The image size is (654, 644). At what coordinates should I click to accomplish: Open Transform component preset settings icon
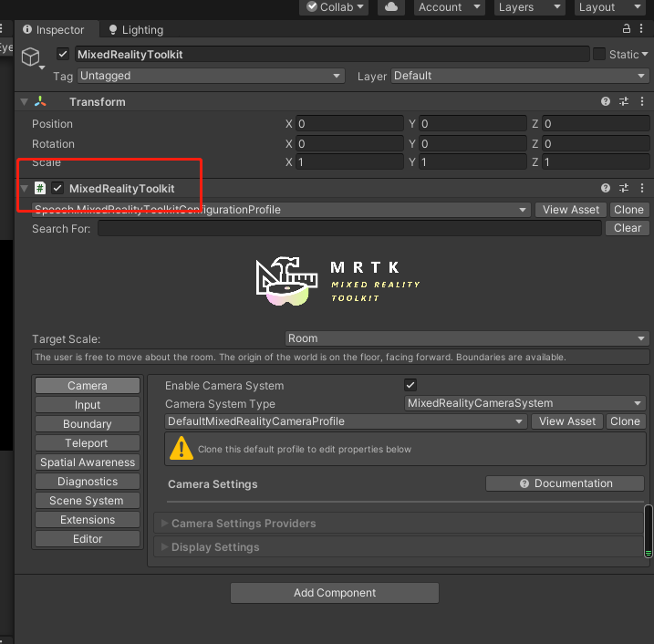pyautogui.click(x=624, y=101)
